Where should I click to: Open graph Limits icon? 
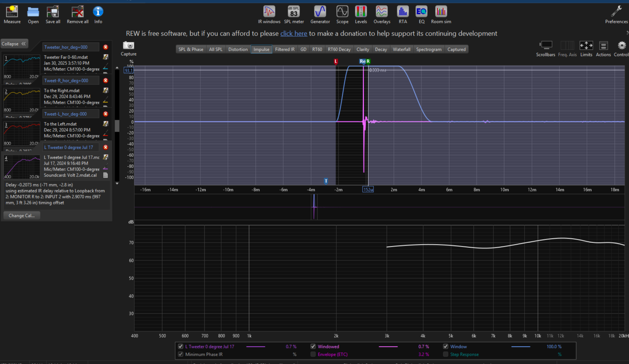click(586, 49)
